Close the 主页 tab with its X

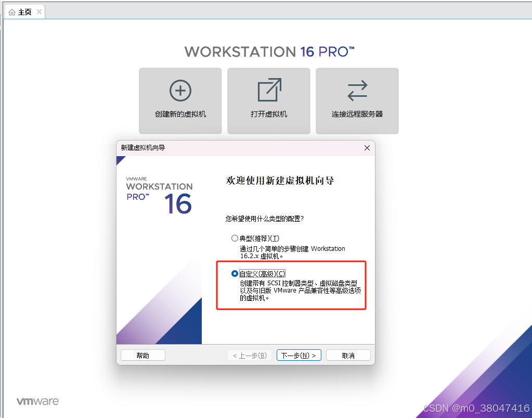tap(39, 12)
